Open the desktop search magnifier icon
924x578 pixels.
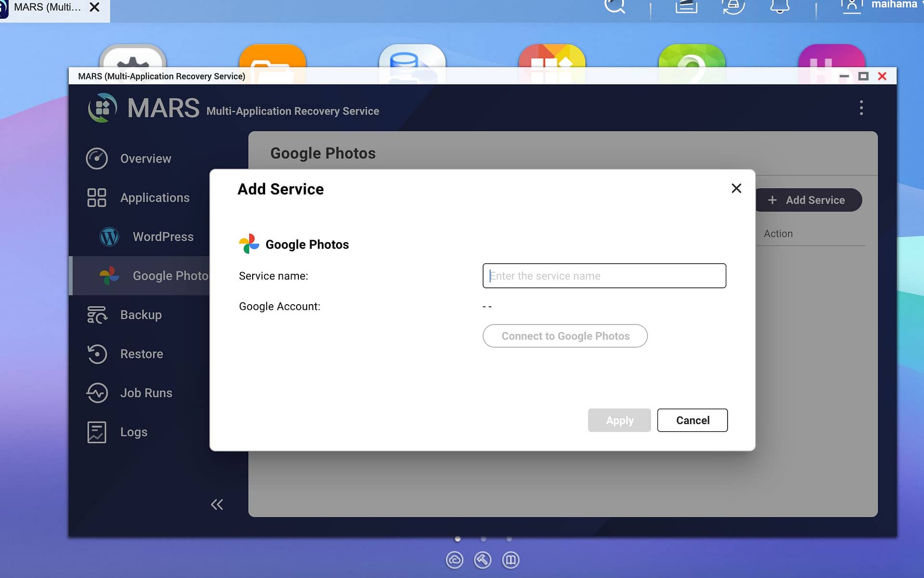(615, 6)
